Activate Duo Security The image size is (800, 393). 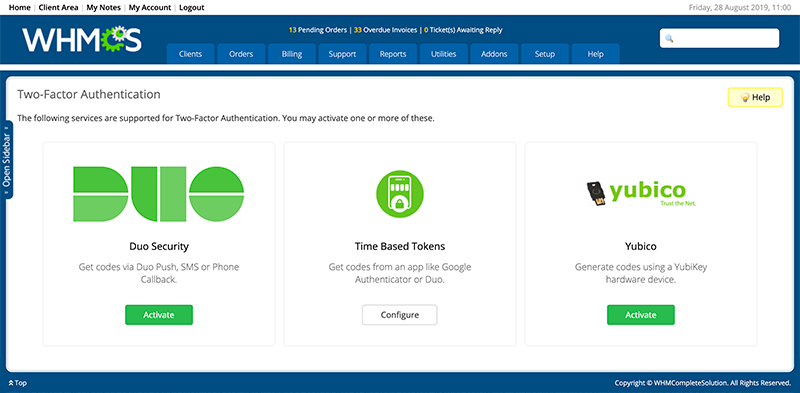tap(159, 315)
